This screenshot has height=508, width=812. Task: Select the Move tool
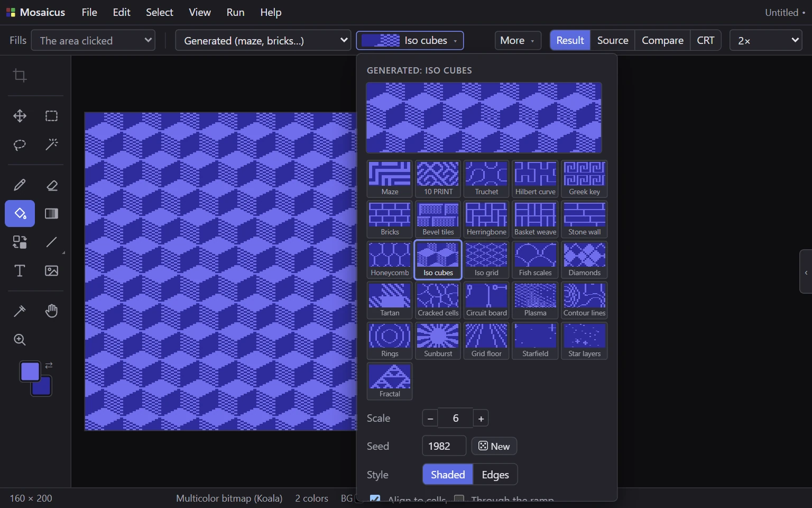click(20, 116)
